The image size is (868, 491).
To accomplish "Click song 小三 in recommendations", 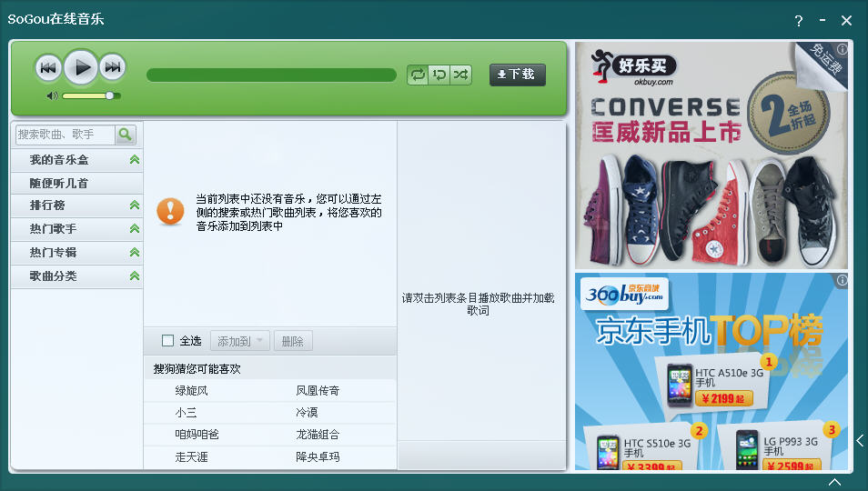I will (x=186, y=413).
